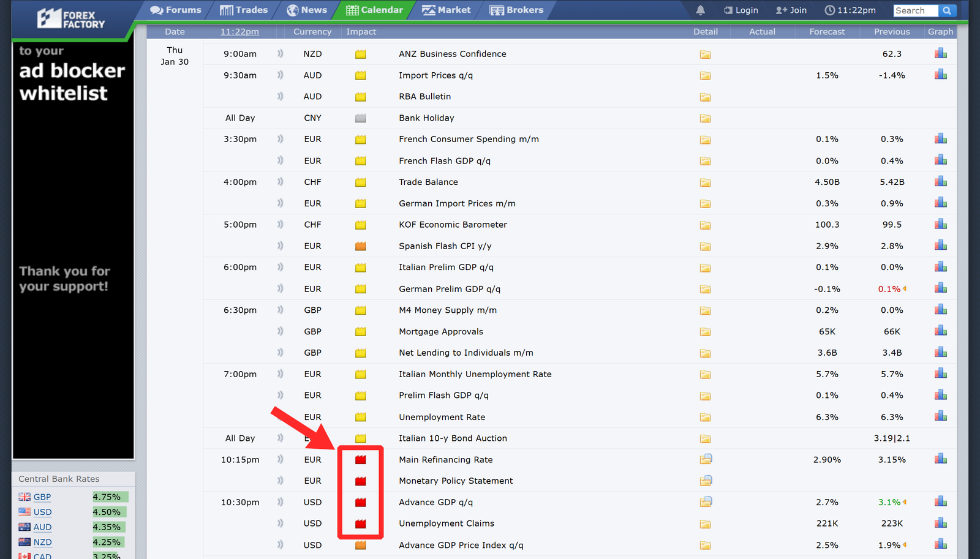Toggle sound alert for KOF Economic Barometer
This screenshot has width=980, height=559.
[x=280, y=224]
